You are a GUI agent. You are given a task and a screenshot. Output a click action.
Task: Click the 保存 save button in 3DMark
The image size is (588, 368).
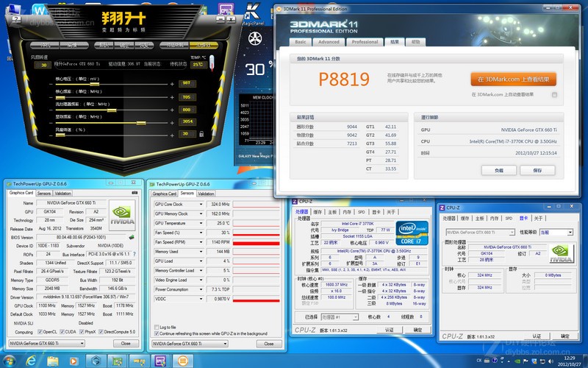pyautogui.click(x=537, y=171)
